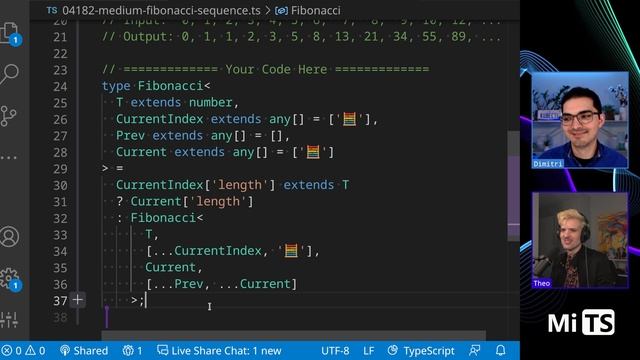Click 'Fibonacci<' on line 32
This screenshot has width=640, height=360.
[x=167, y=218]
